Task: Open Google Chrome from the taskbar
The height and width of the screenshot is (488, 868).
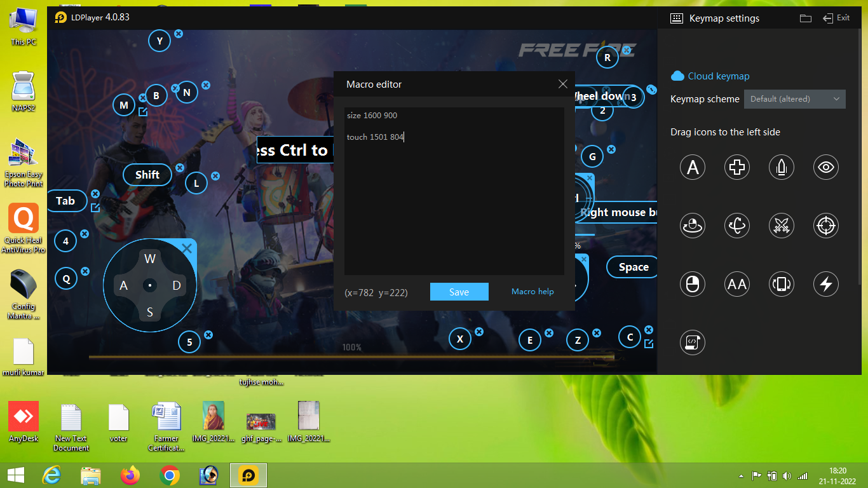Action: coord(169,475)
